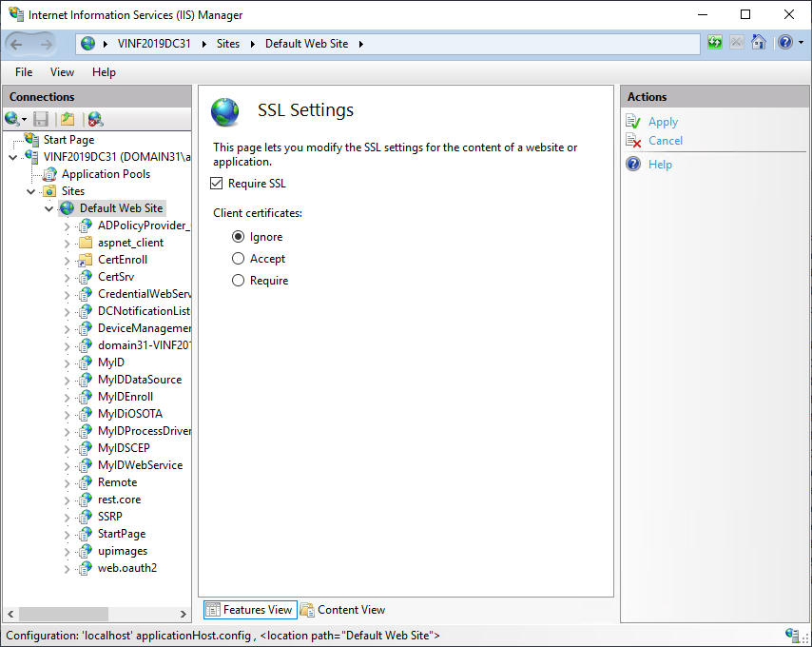This screenshot has width=812, height=647.
Task: Click Apply in the Actions pane
Action: [663, 122]
